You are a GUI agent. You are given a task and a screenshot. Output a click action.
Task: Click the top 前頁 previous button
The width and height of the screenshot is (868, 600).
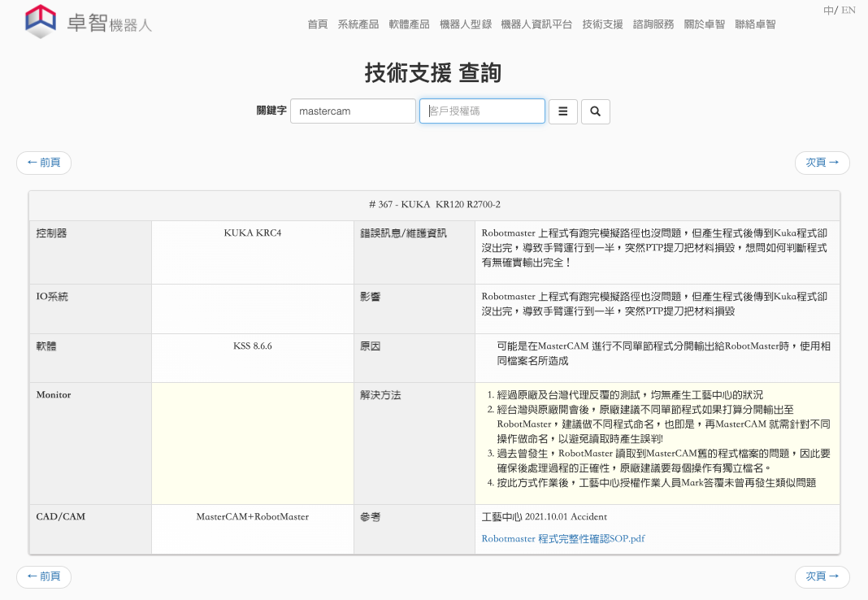tap(44, 163)
